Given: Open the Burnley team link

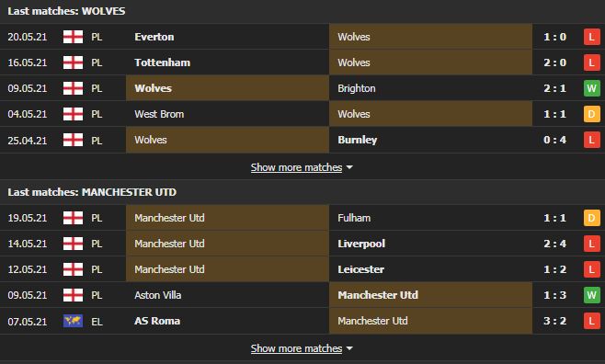Looking at the screenshot, I should [x=358, y=140].
